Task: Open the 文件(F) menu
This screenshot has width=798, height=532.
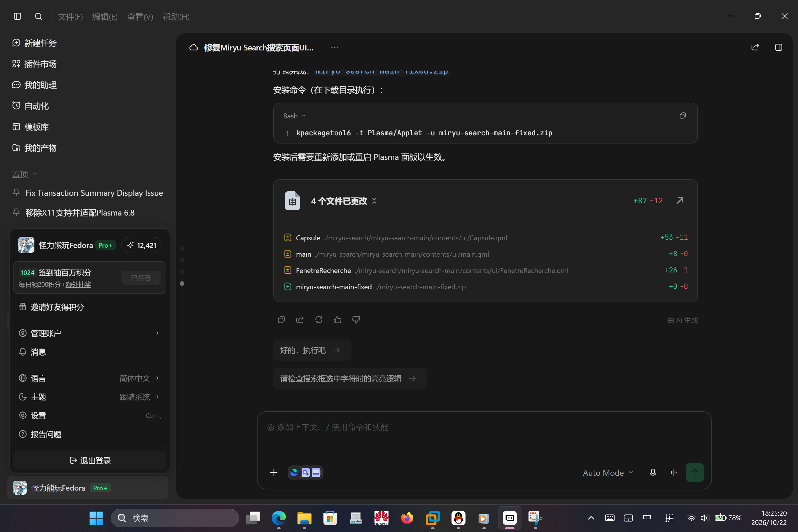Action: pos(70,16)
